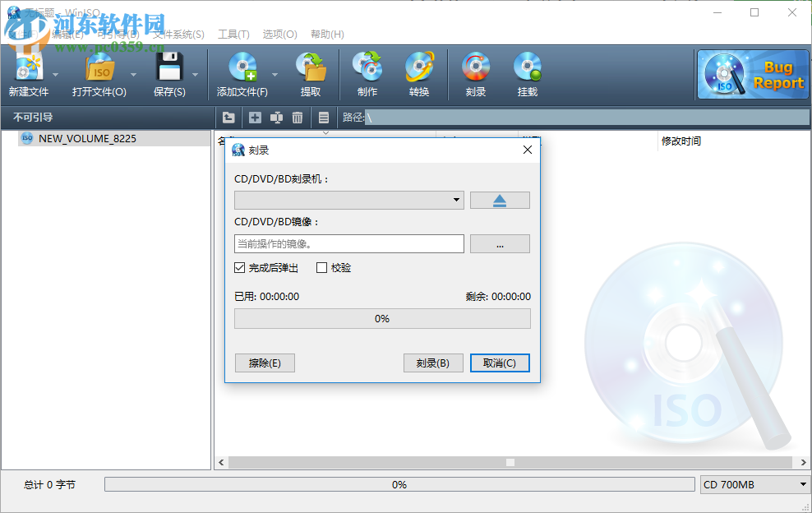Open the 选项(O) menu

click(x=279, y=34)
